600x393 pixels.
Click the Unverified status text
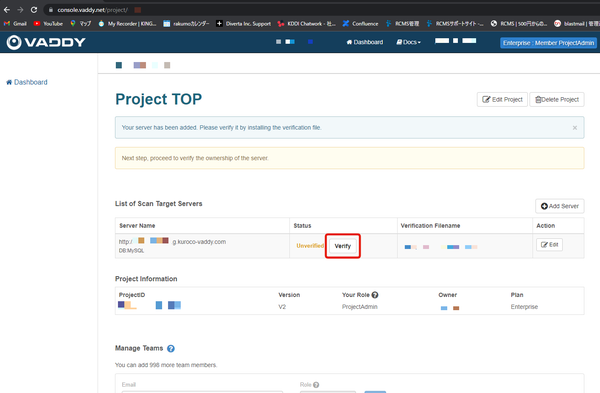click(310, 246)
